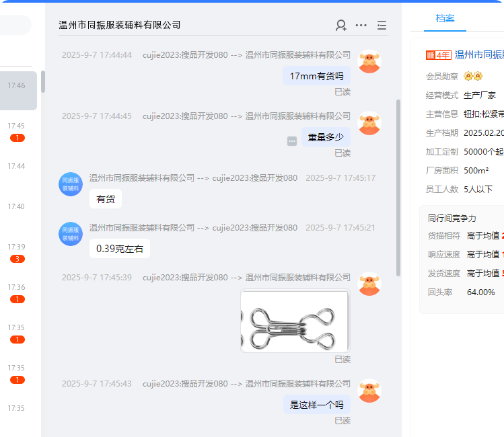Click the conversation list scrollbar handle
This screenshot has height=437, width=504.
coord(43,82)
